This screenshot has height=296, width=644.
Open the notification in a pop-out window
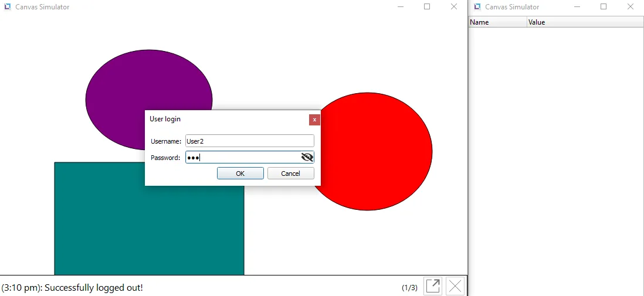433,286
